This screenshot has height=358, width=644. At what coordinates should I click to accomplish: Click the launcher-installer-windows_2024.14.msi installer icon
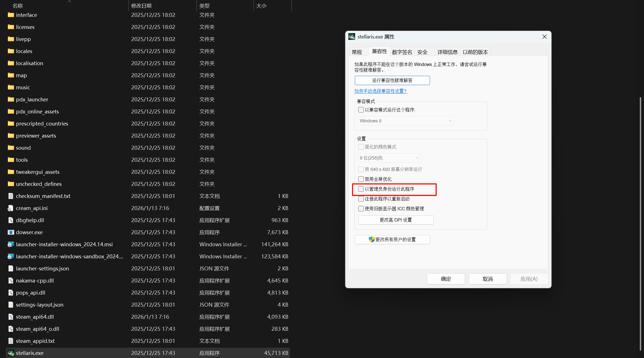(11, 244)
